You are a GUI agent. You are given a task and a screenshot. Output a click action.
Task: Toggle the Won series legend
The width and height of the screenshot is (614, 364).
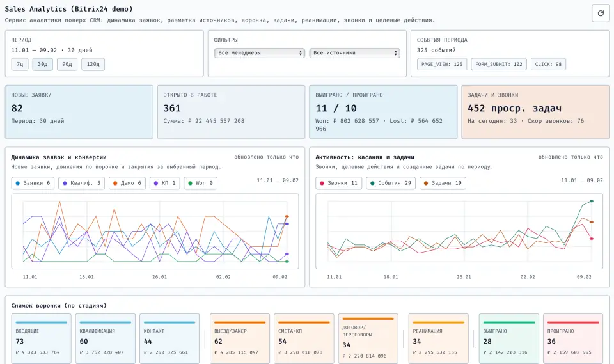click(x=200, y=183)
